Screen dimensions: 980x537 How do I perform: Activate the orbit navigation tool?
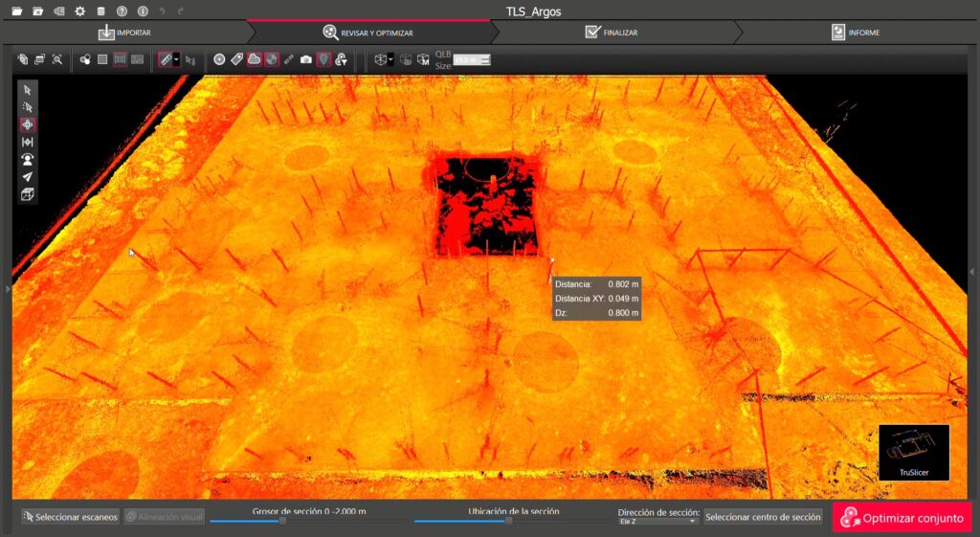click(28, 124)
